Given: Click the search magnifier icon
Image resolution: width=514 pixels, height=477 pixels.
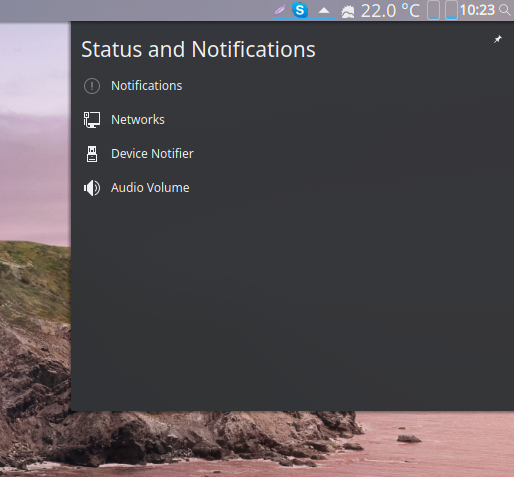Looking at the screenshot, I should click(505, 10).
